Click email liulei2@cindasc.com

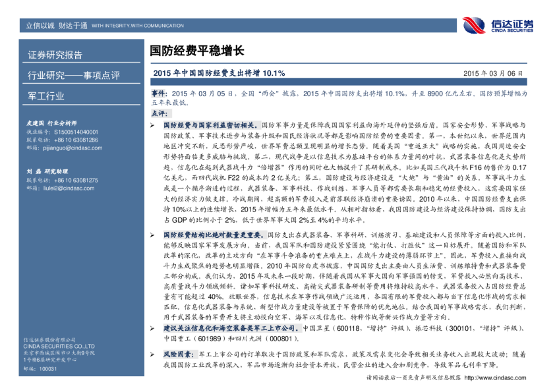pos(69,188)
